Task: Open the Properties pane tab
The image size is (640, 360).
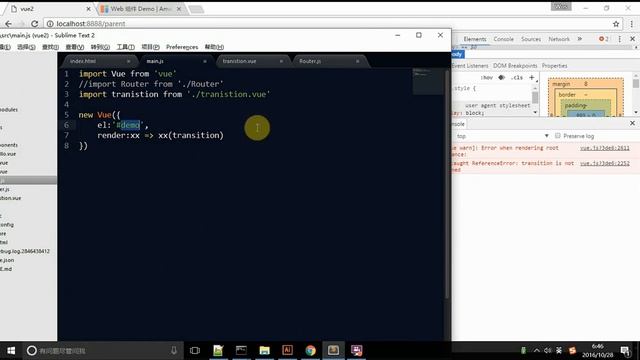Action: click(x=554, y=66)
